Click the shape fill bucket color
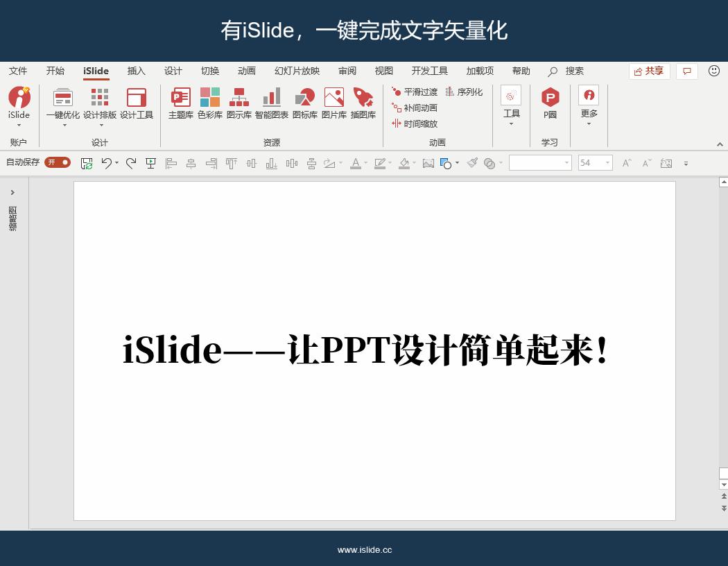The image size is (728, 566). pyautogui.click(x=404, y=164)
